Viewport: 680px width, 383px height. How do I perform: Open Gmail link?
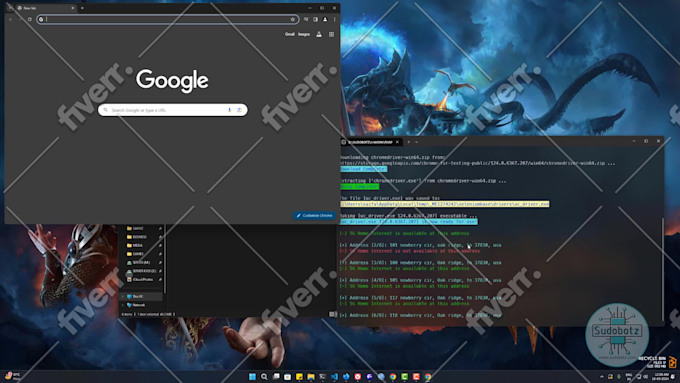pos(290,34)
